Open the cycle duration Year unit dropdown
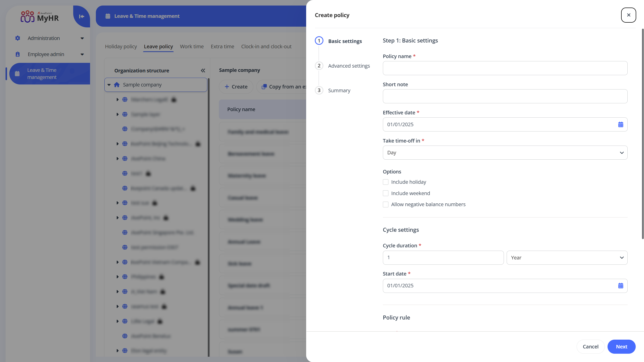644x362 pixels. [567, 258]
